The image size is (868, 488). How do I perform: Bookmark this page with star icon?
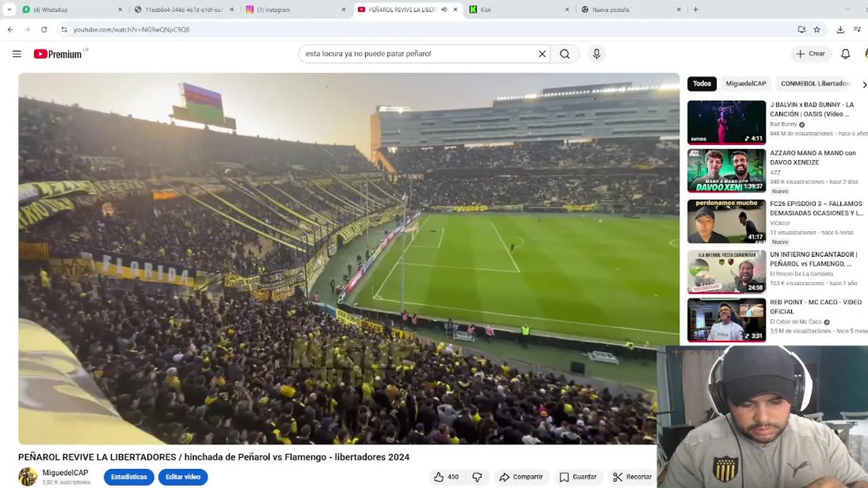(817, 30)
